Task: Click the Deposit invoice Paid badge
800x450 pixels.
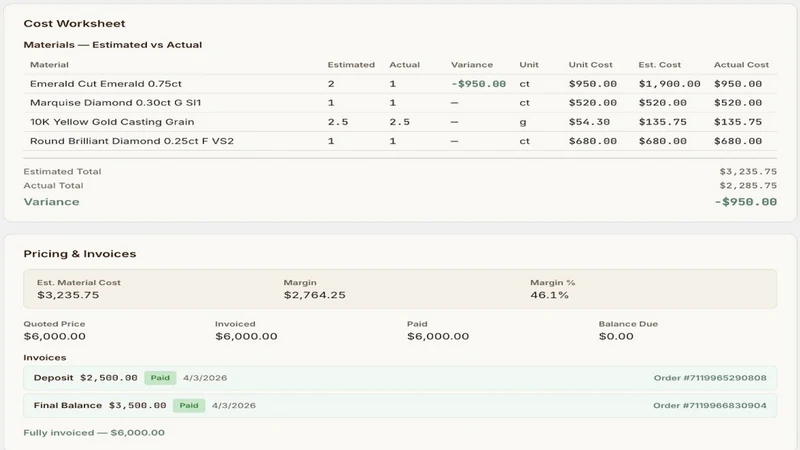Action: tap(160, 378)
